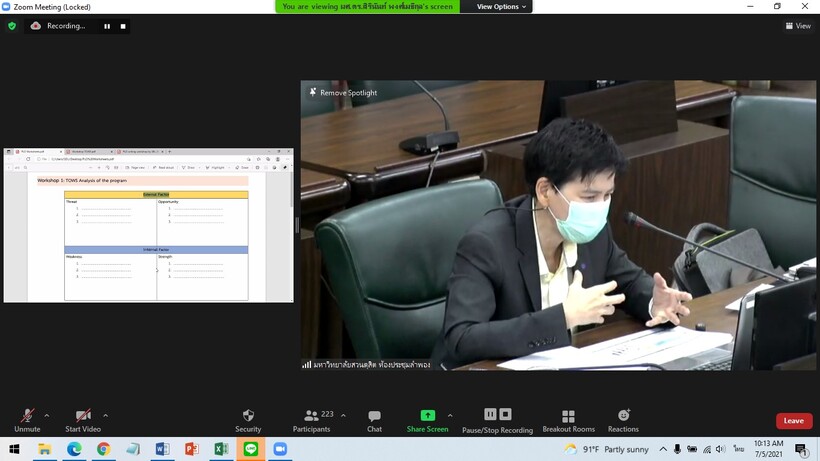Viewport: 820px width, 461px height.
Task: Click 'Workshop 1: TOWS Analysis' heading
Action: pyautogui.click(x=82, y=180)
